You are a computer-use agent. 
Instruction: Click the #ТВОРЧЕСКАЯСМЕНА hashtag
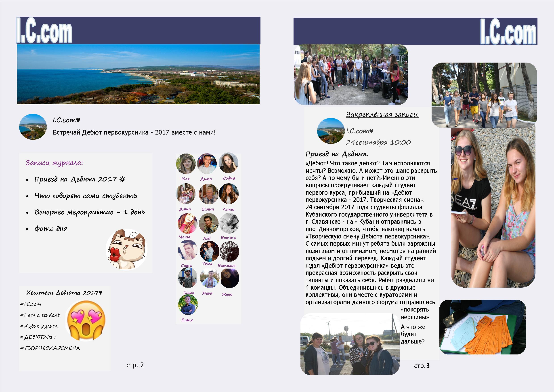point(50,348)
